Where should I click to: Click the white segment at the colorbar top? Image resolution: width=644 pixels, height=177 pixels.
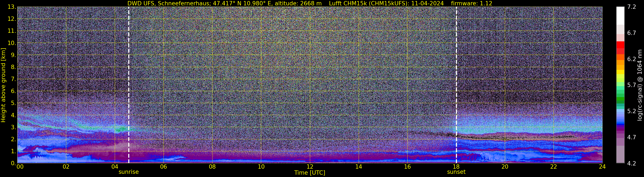(620, 16)
